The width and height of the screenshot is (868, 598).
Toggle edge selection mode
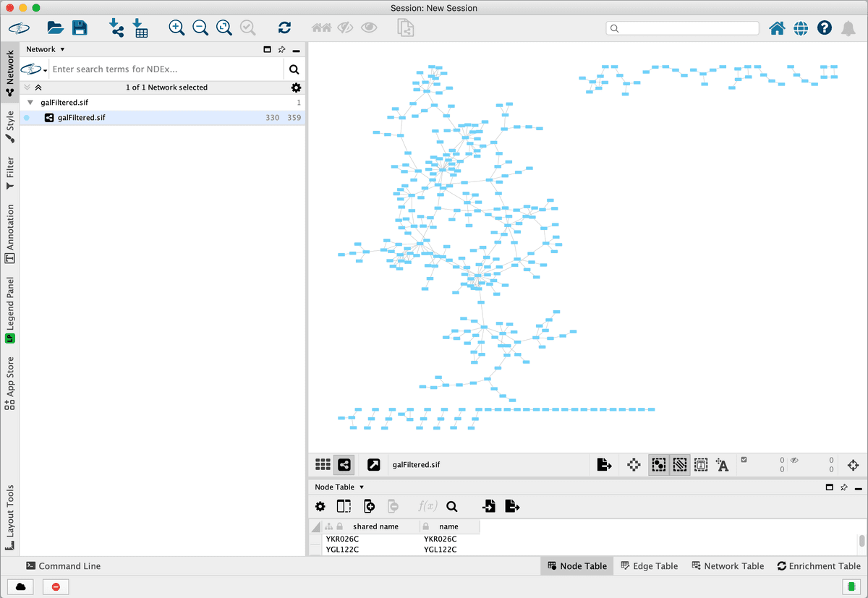click(x=679, y=465)
